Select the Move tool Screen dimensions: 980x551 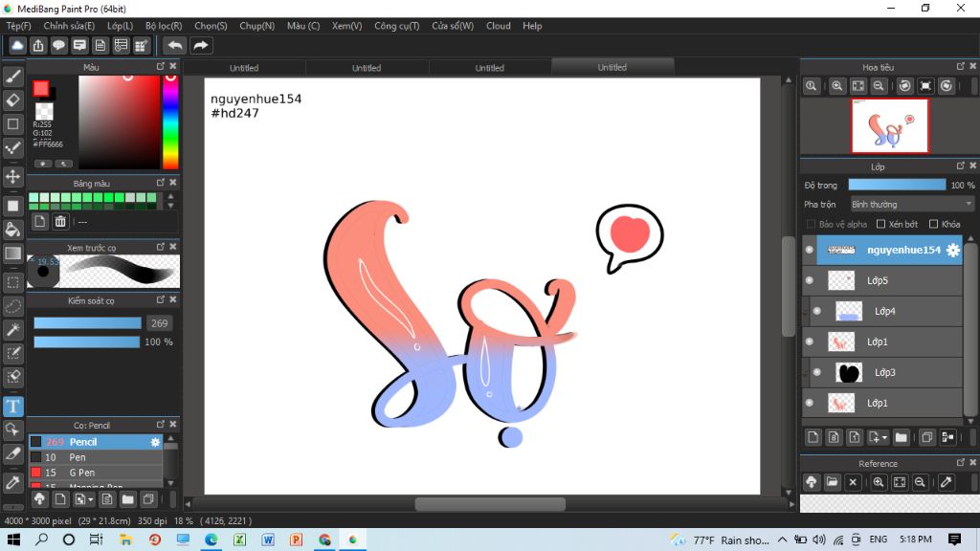(x=13, y=177)
